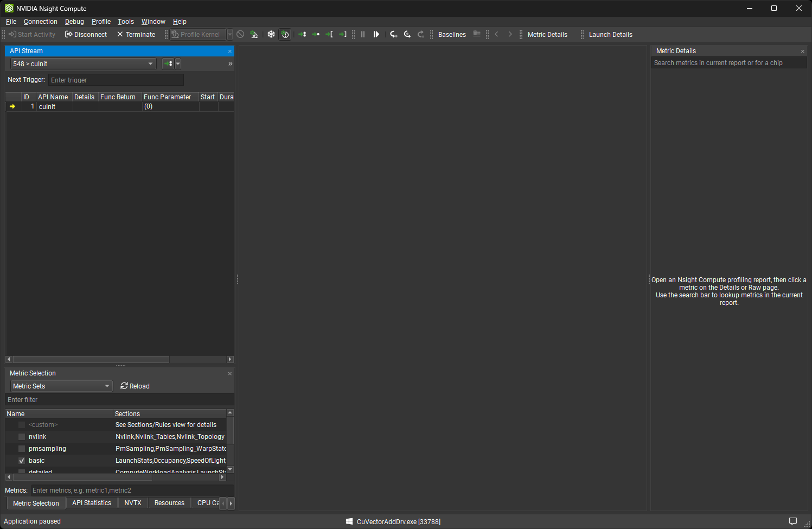This screenshot has height=529, width=812.
Task: Open the Debug menu
Action: [74, 21]
